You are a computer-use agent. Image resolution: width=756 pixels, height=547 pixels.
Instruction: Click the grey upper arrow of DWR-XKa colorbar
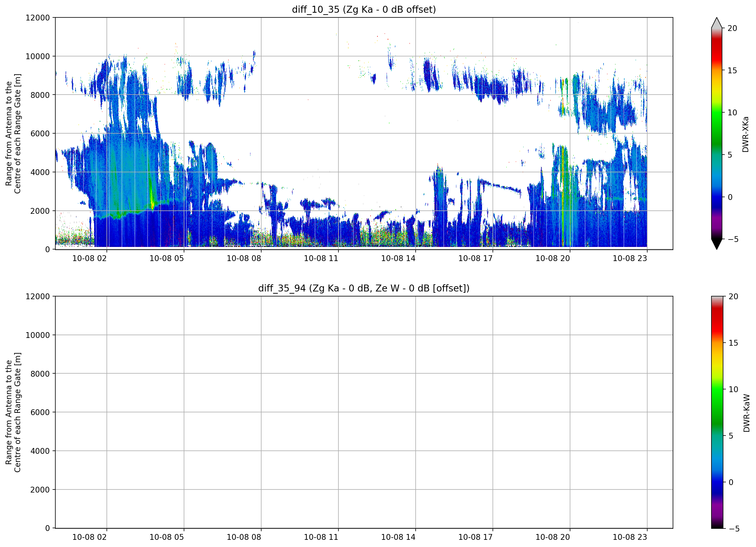717,23
